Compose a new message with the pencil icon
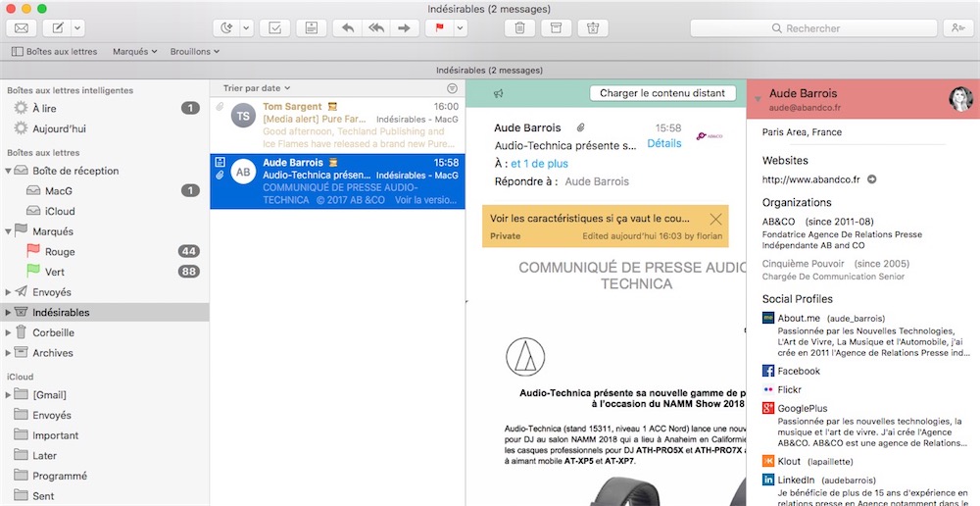 58,28
